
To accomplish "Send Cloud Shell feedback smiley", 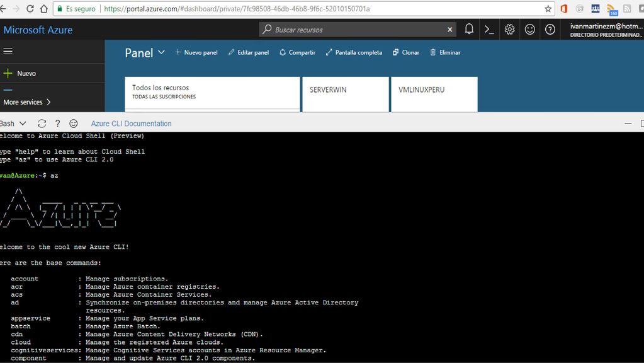I will click(74, 124).
